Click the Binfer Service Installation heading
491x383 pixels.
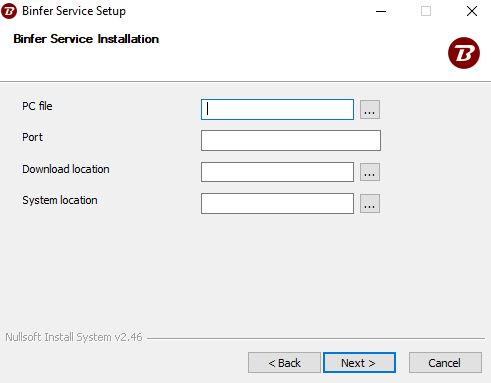pyautogui.click(x=86, y=39)
